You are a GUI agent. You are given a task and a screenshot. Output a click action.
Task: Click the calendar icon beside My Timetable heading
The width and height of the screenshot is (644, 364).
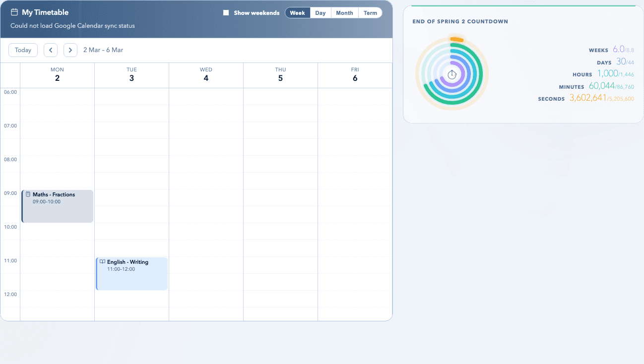tap(14, 11)
